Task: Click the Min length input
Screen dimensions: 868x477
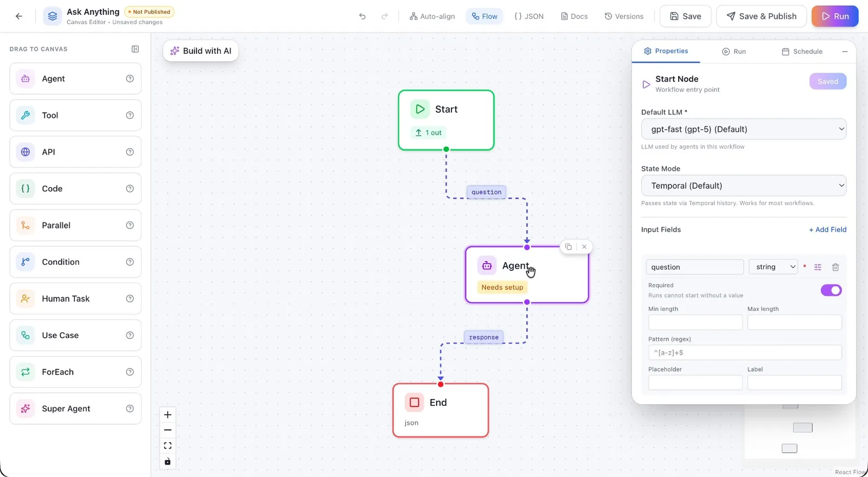Action: pyautogui.click(x=695, y=322)
